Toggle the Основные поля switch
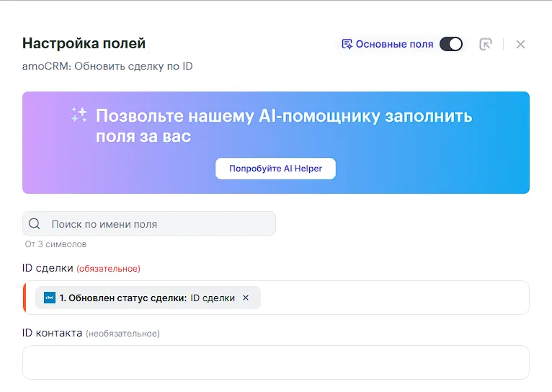 coord(451,45)
